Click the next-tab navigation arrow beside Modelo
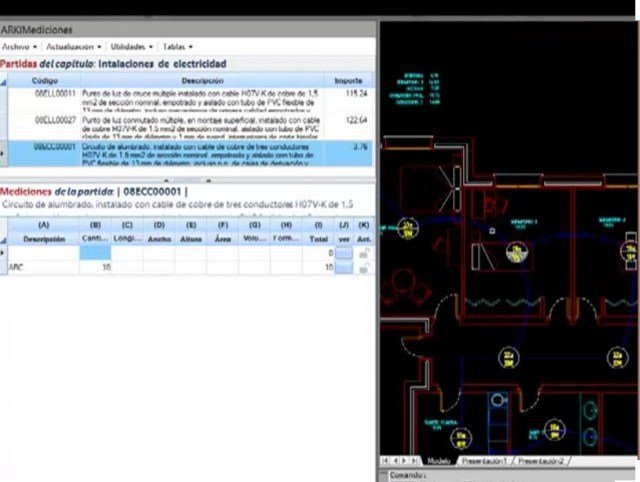The height and width of the screenshot is (482, 640). [x=404, y=461]
